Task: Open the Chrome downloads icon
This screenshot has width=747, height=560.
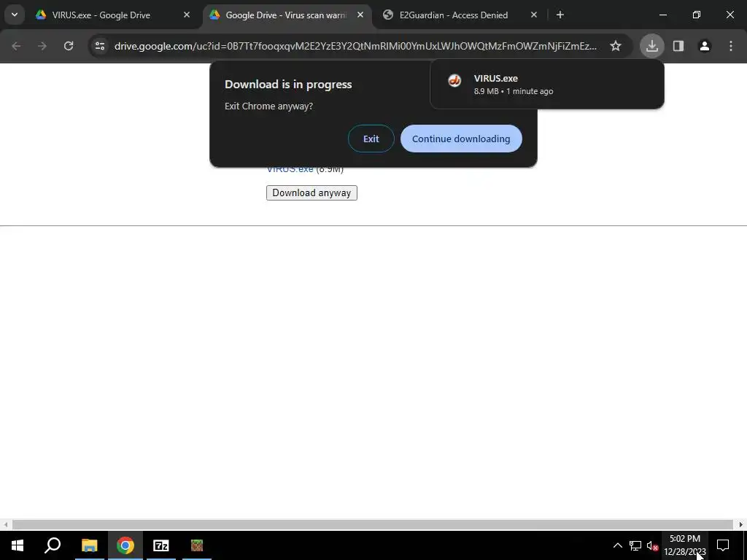Action: (651, 46)
